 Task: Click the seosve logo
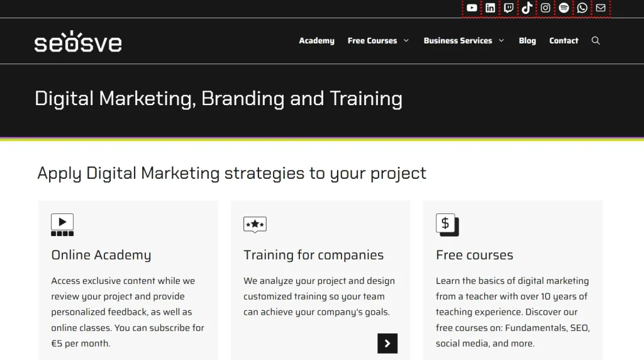pyautogui.click(x=78, y=41)
